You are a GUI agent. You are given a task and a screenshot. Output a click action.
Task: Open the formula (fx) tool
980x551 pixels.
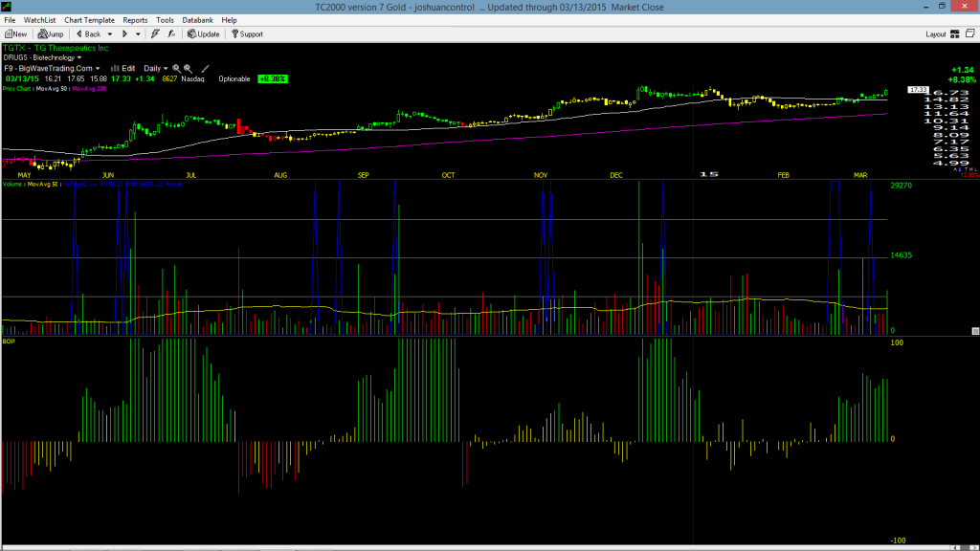click(171, 34)
